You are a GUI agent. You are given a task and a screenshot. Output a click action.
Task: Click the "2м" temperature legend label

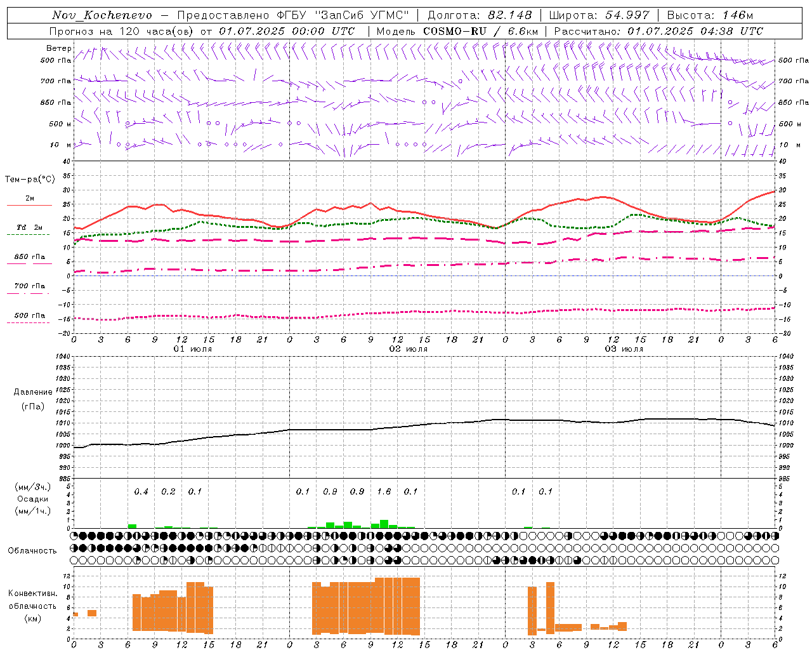point(30,198)
